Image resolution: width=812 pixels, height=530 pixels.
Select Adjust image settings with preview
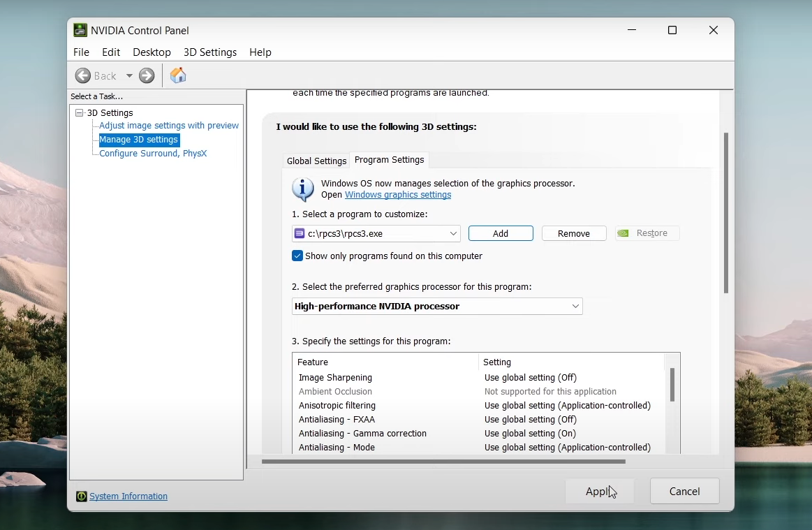tap(169, 126)
